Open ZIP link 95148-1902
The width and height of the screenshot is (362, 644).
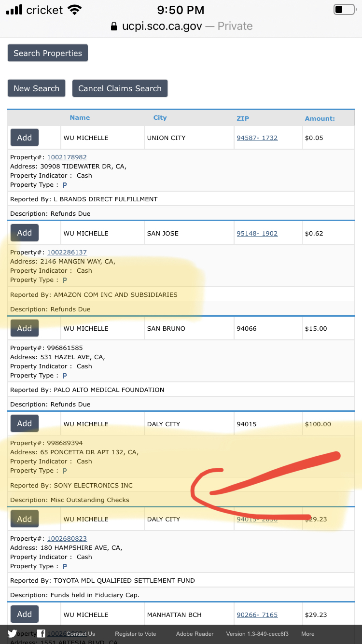[257, 233]
